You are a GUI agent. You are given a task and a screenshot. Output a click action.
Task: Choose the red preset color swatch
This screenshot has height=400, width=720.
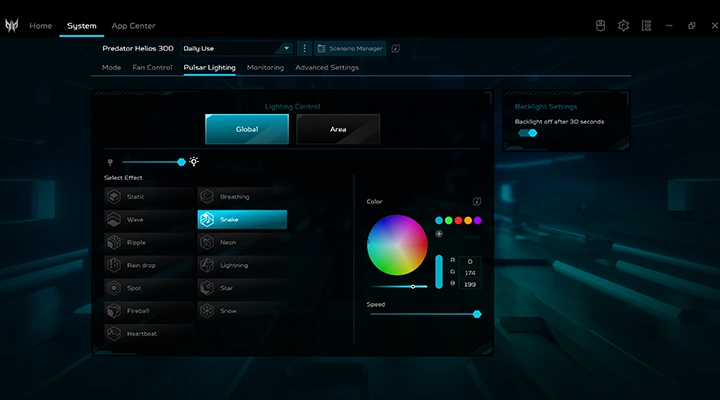click(x=458, y=220)
